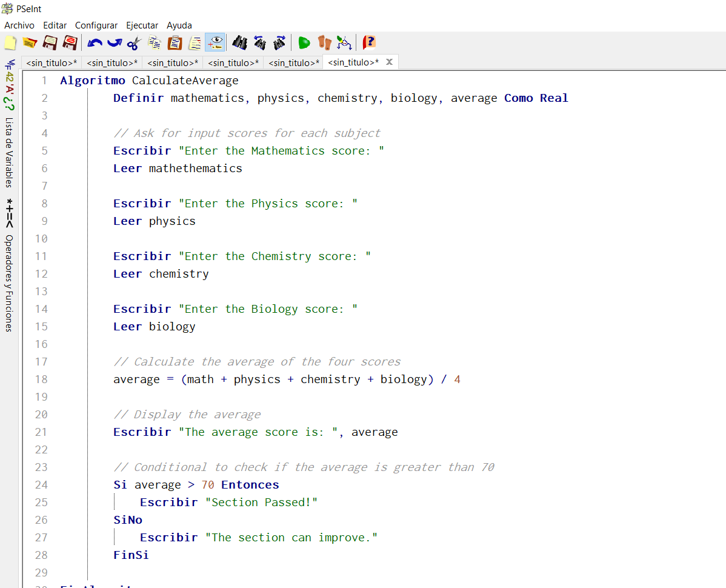This screenshot has width=726, height=588.
Task: Find next occurrence with forward-search binoculars
Action: (279, 42)
